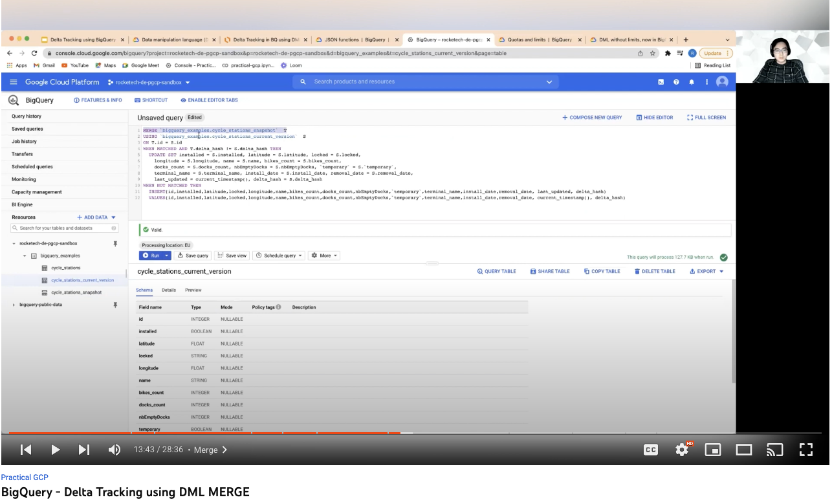This screenshot has height=504, width=832.
Task: Open the user account avatar
Action: (723, 82)
